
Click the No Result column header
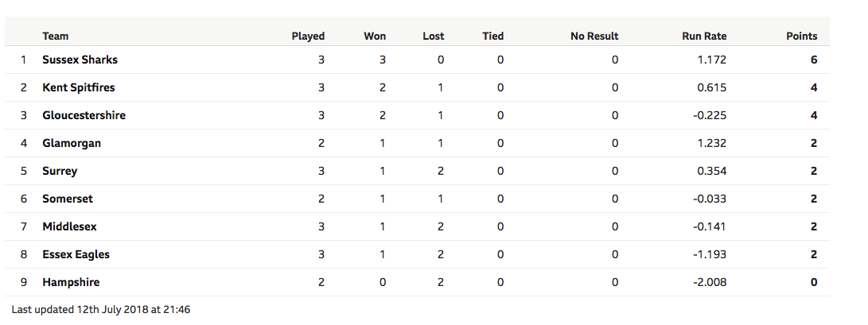[x=594, y=36]
